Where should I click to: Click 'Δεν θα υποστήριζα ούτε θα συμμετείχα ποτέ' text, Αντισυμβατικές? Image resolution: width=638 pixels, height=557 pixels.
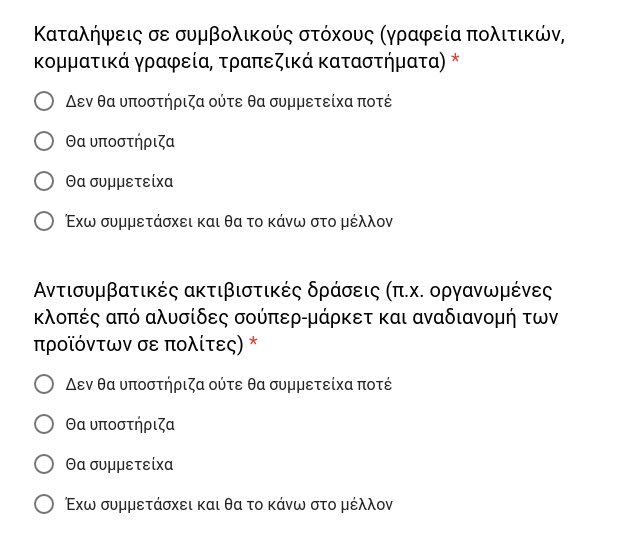[x=228, y=384]
